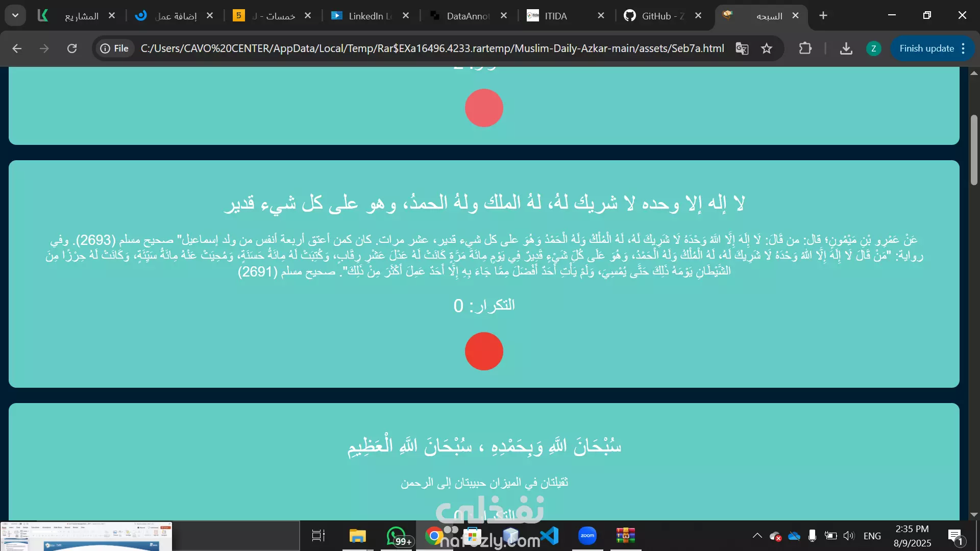Viewport: 980px width, 551px height.
Task: Open battery status tray icon
Action: pos(830,536)
